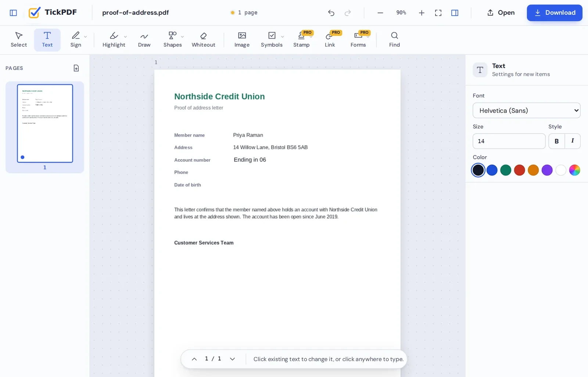Toggle fullscreen view
588x377 pixels.
(x=438, y=13)
